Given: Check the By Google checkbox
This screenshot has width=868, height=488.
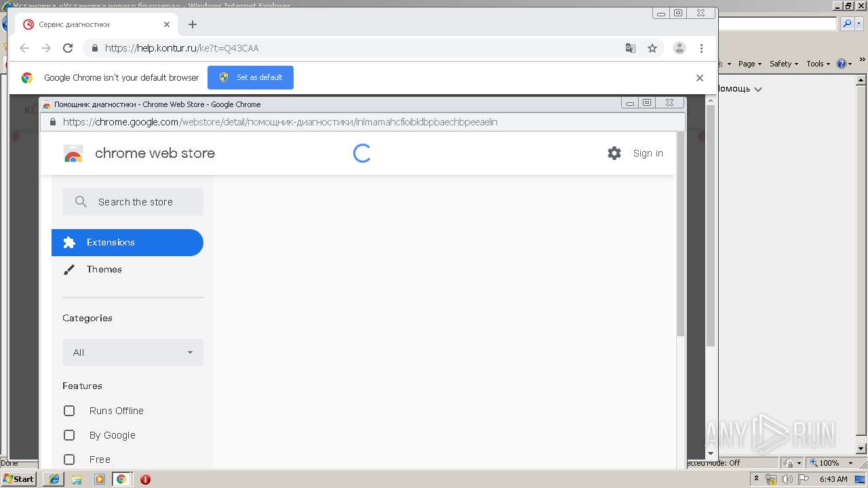Looking at the screenshot, I should tap(69, 435).
